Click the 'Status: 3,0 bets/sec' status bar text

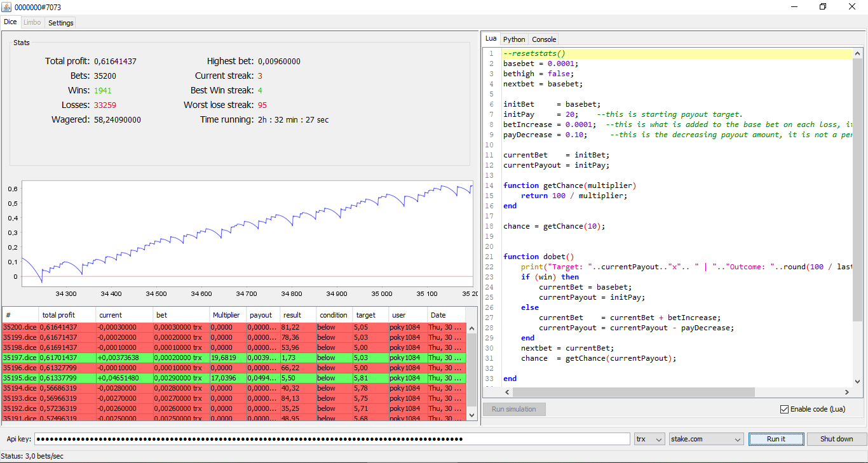click(32, 456)
